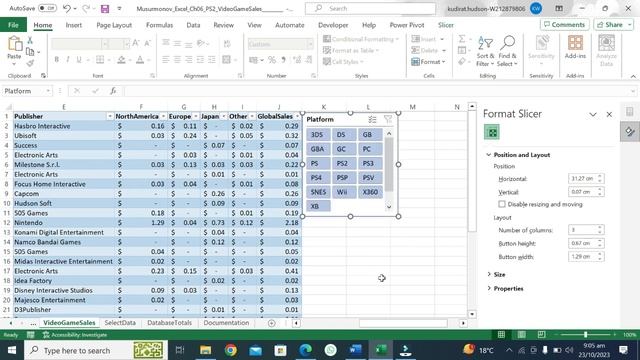Click the zoom slider in status bar
640x360 pixels.
585,335
